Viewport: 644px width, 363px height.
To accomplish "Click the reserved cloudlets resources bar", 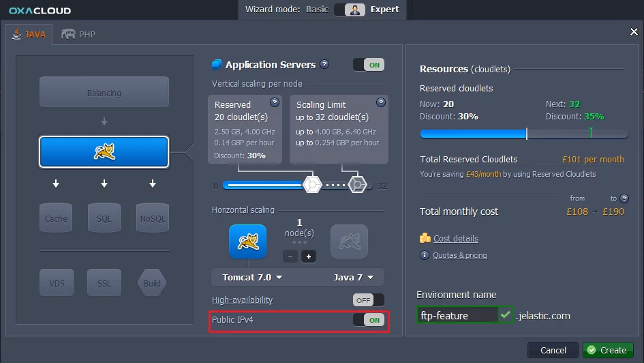I will (x=523, y=134).
